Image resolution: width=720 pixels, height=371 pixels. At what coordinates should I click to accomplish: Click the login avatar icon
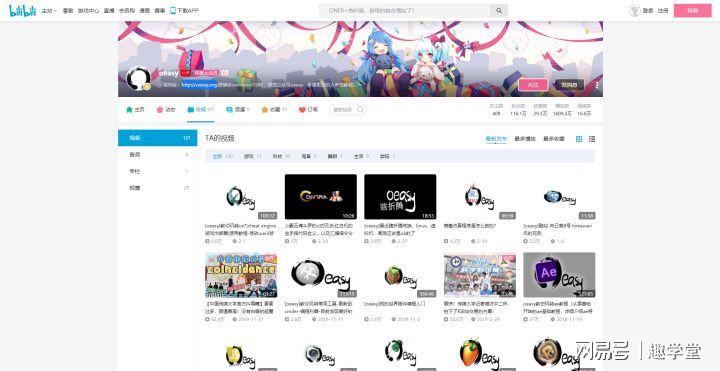pyautogui.click(x=635, y=11)
